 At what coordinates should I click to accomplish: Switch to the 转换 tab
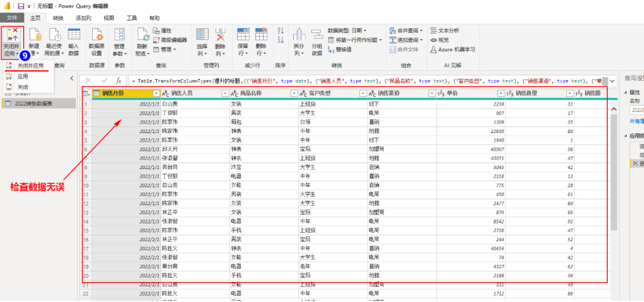coord(58,18)
